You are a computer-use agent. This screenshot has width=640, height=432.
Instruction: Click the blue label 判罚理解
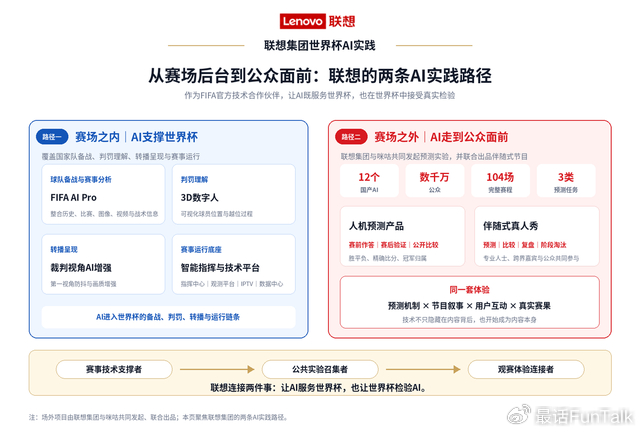194,179
